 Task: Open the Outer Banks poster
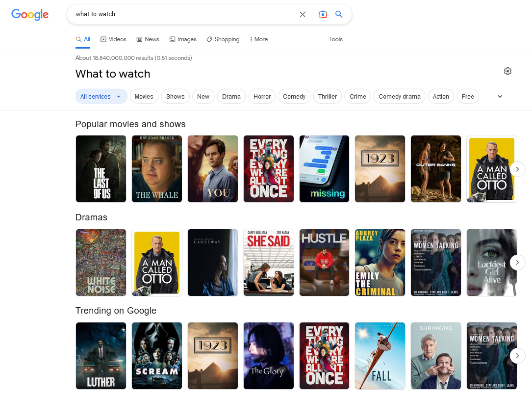436,169
